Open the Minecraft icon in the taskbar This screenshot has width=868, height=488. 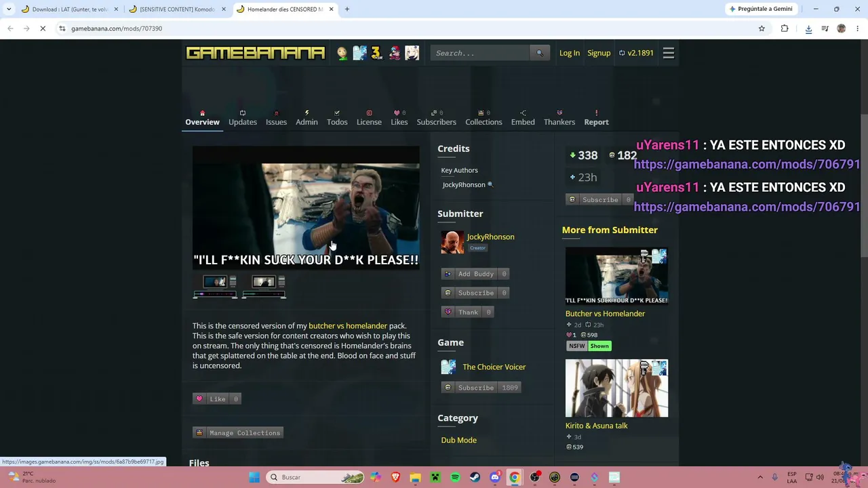(x=435, y=477)
